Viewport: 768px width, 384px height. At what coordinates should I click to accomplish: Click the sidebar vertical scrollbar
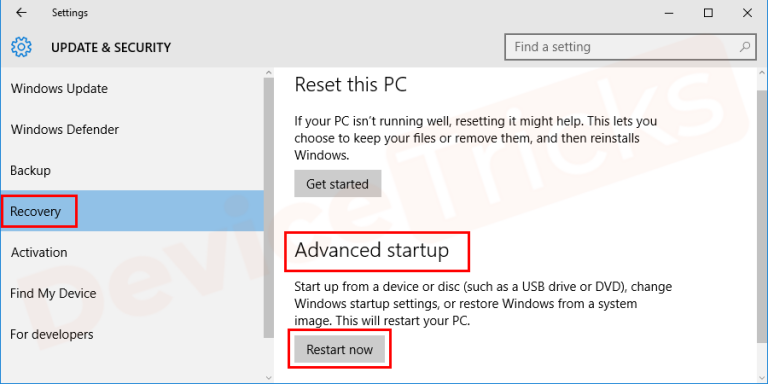click(x=268, y=208)
